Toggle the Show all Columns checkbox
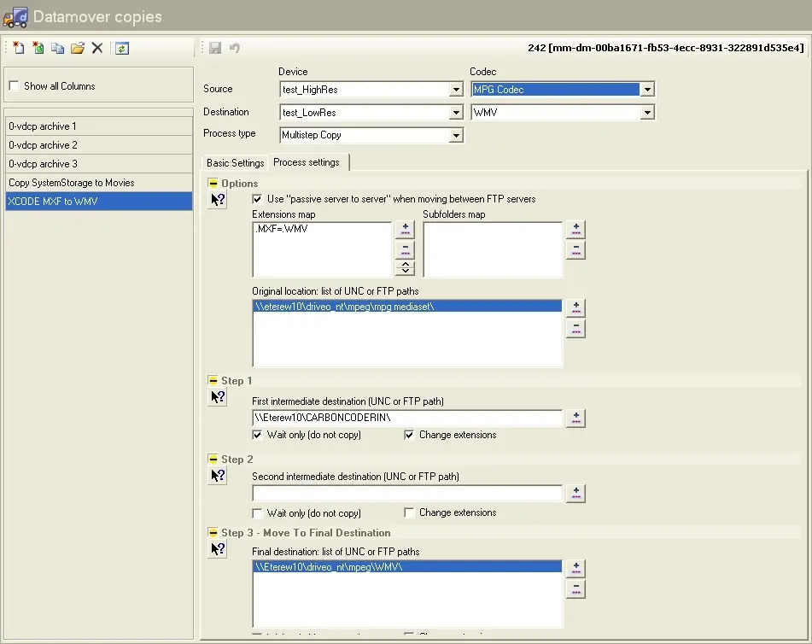This screenshot has width=812, height=644. point(14,86)
